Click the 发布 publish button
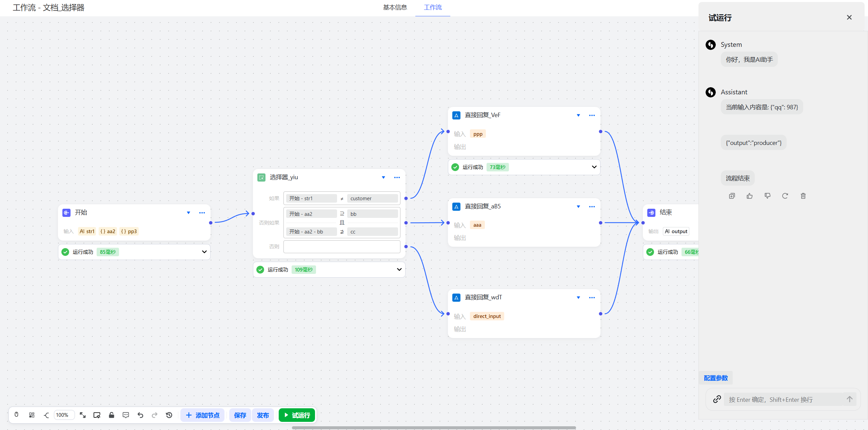 tap(263, 415)
